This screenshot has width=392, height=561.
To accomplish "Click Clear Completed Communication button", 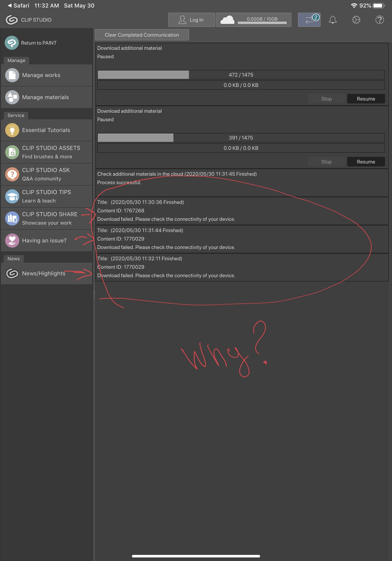I will pos(142,35).
